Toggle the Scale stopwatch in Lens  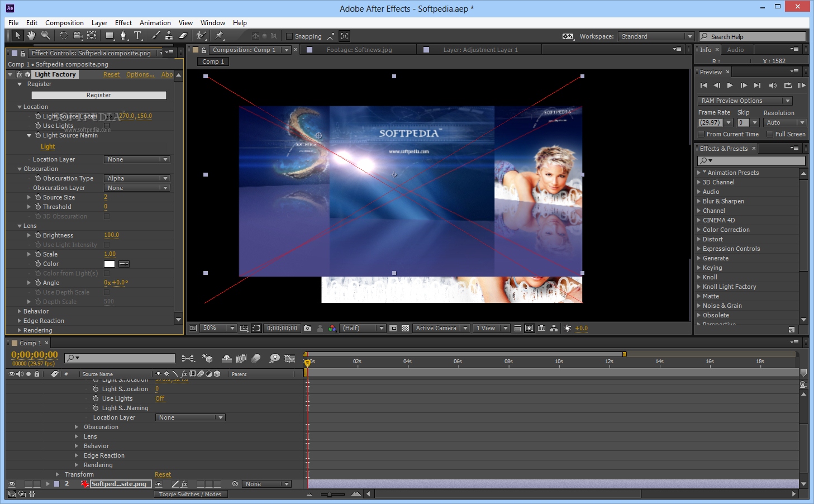38,254
